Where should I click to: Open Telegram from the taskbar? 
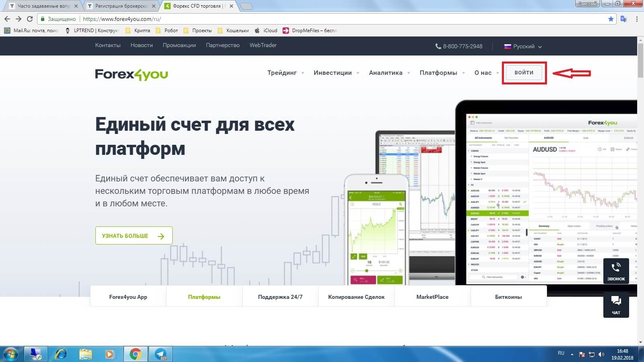(161, 354)
